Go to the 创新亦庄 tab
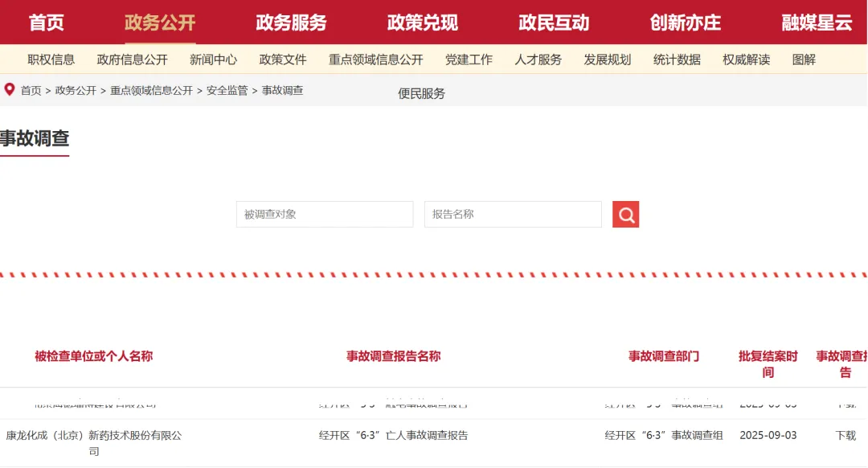This screenshot has height=468, width=868. (685, 23)
